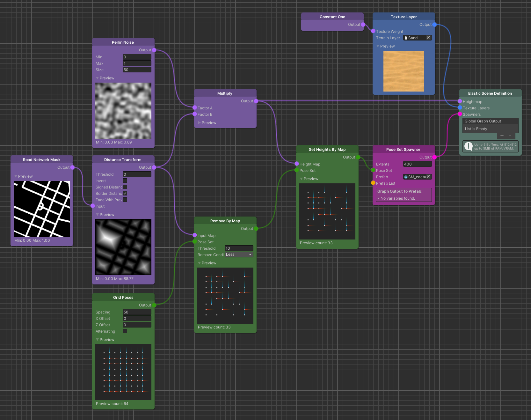Click the Sand terrain layer object picker icon
The image size is (531, 420).
[429, 38]
